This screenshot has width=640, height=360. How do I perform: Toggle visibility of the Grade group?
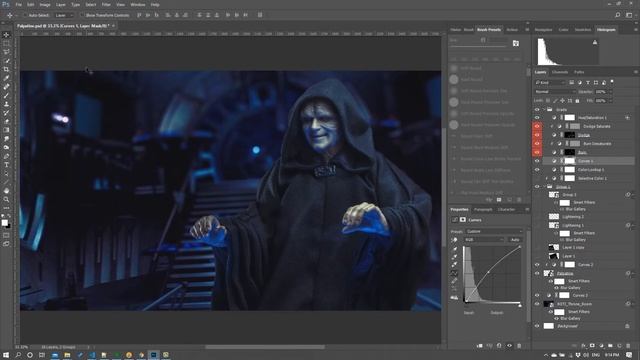(x=537, y=109)
